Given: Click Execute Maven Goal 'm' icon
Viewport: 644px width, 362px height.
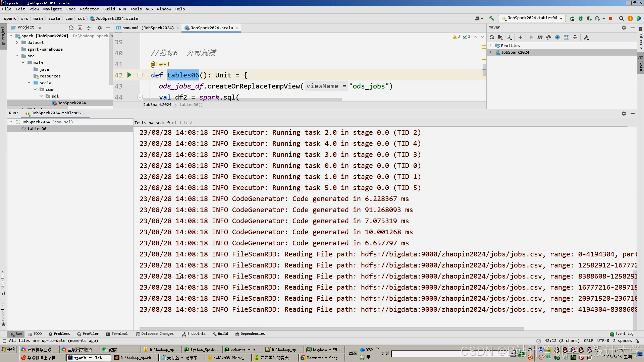Looking at the screenshot, I should [540, 37].
